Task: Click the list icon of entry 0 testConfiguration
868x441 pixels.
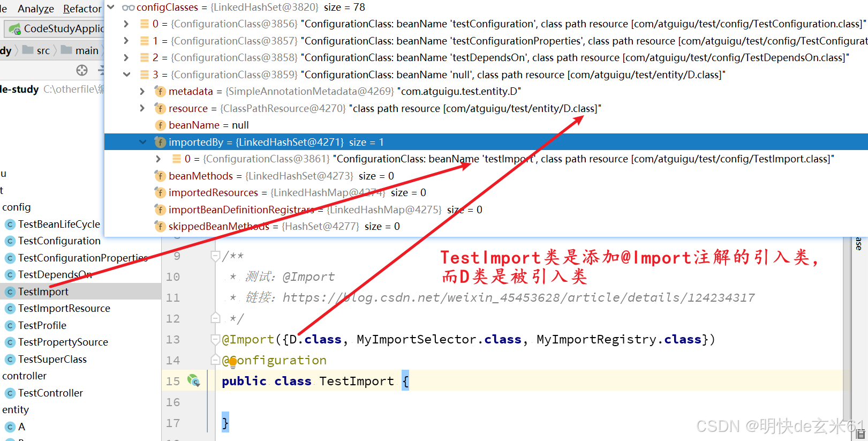Action: [x=145, y=24]
